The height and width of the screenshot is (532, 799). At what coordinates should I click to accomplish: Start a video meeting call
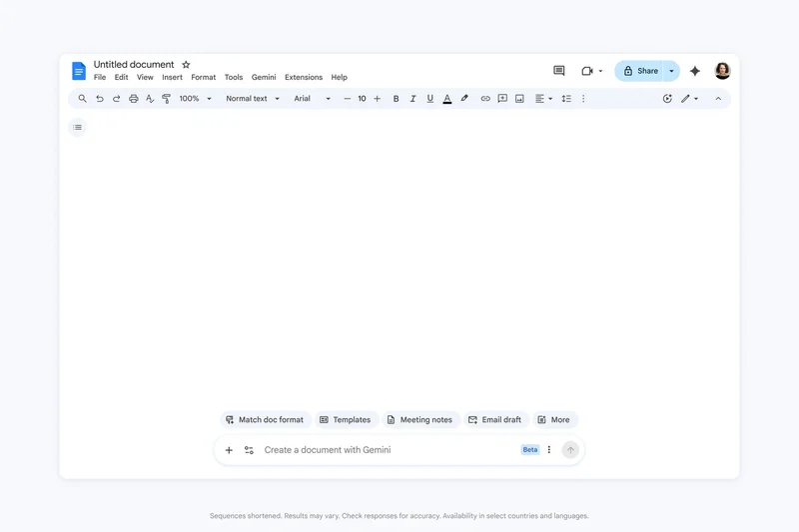(x=587, y=71)
